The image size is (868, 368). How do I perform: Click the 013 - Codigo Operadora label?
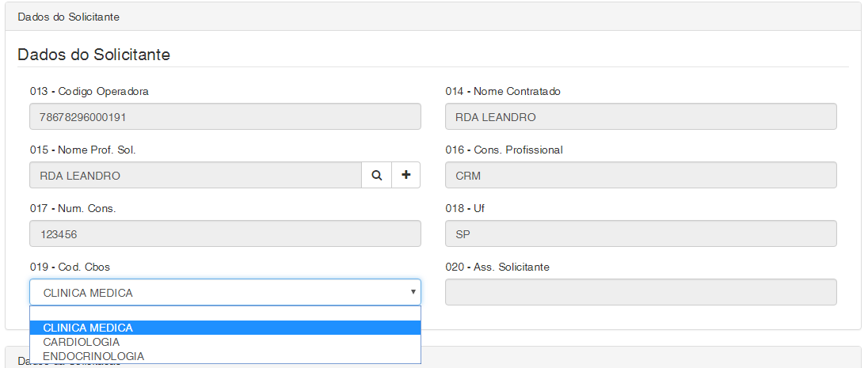tap(89, 91)
